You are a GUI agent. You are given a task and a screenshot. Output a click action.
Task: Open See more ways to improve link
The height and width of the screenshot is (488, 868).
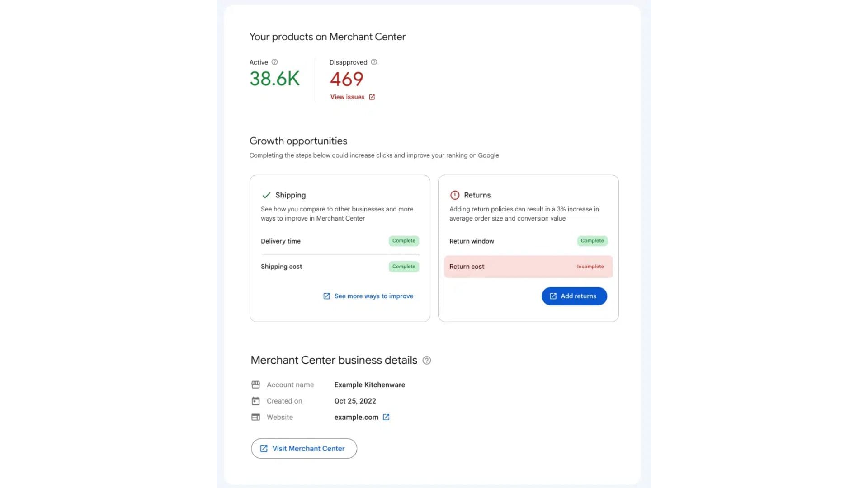[x=373, y=296]
